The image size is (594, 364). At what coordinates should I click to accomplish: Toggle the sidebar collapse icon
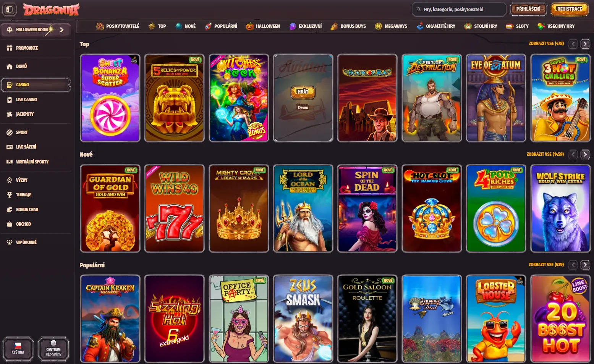tap(10, 9)
